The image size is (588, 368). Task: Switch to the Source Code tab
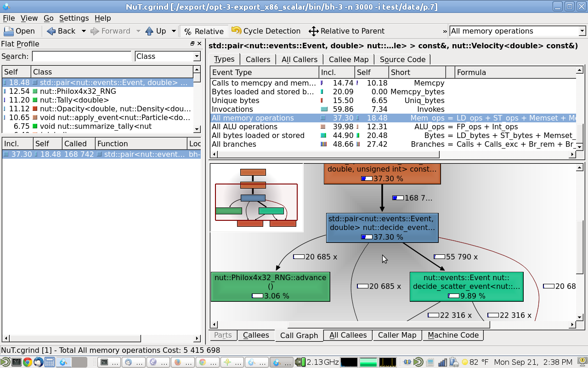click(x=402, y=59)
